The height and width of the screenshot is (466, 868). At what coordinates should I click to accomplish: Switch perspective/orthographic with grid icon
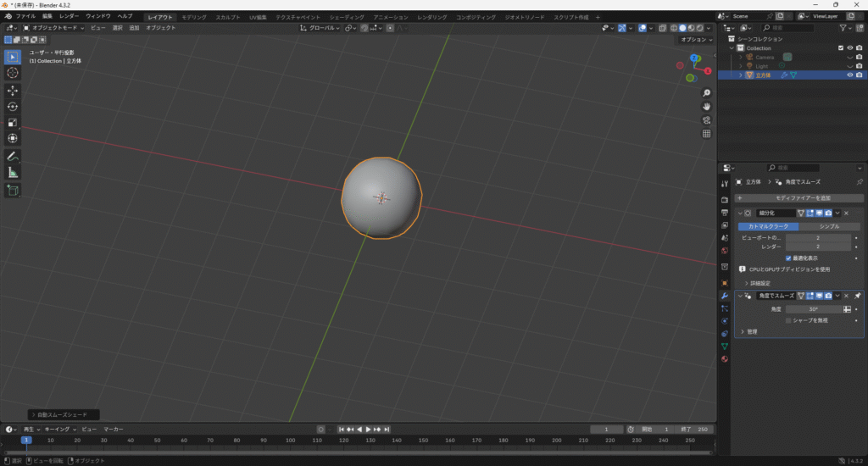click(706, 133)
